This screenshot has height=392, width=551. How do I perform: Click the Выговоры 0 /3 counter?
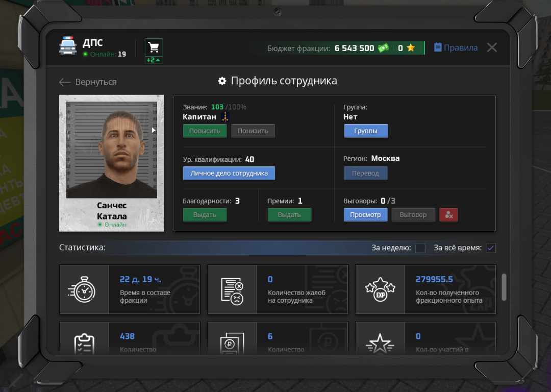coord(369,201)
